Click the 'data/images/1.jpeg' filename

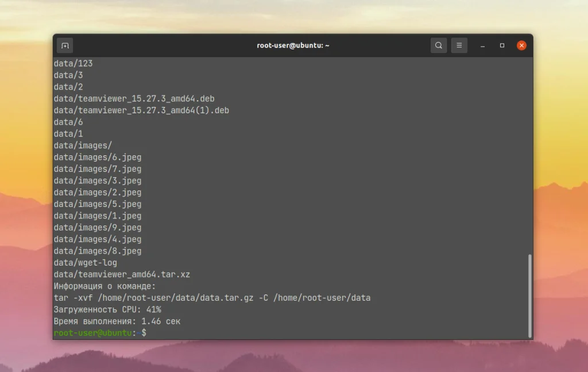(x=98, y=216)
